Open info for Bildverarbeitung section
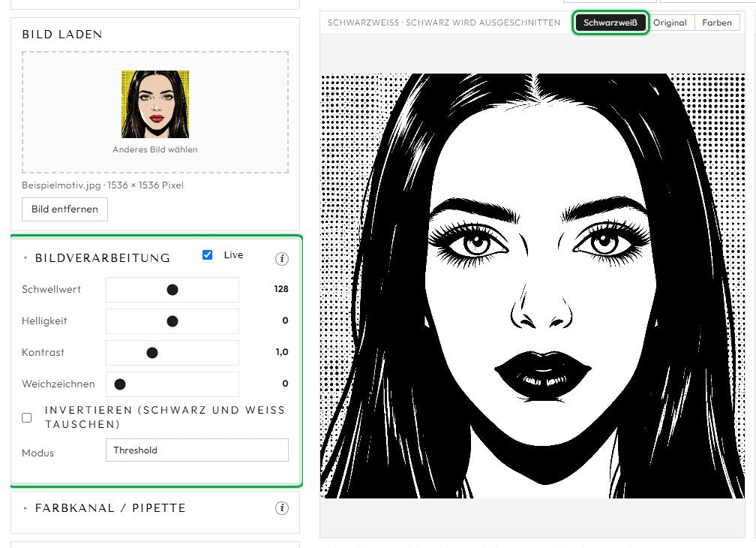 coord(282,258)
